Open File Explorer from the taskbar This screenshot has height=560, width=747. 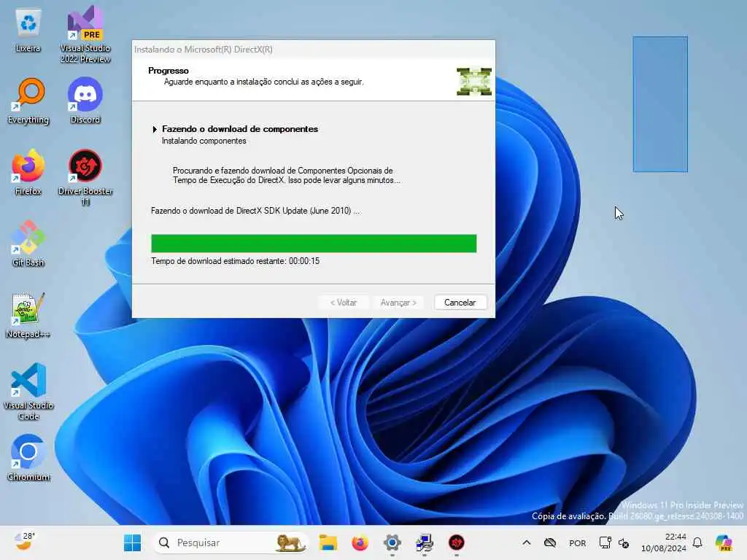[x=328, y=542]
